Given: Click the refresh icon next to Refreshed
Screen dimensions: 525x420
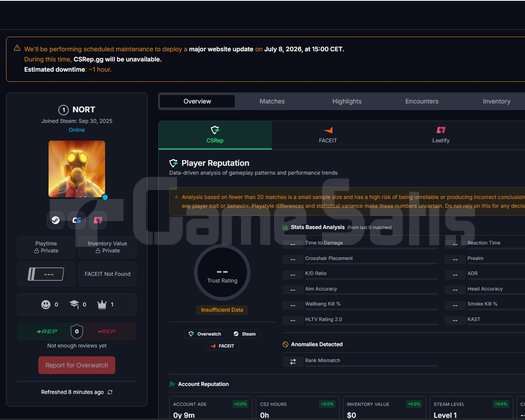Looking at the screenshot, I should [x=110, y=392].
